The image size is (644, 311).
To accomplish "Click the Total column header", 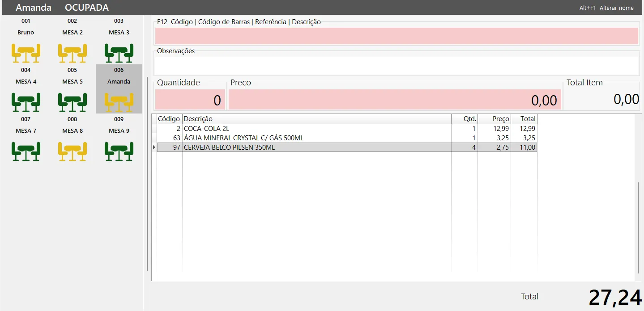I will (x=524, y=119).
